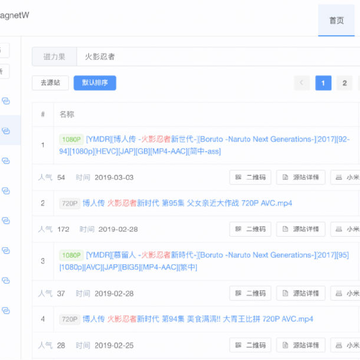
Task: Open the 第94集 美食满满 result link
Action: [x=198, y=319]
